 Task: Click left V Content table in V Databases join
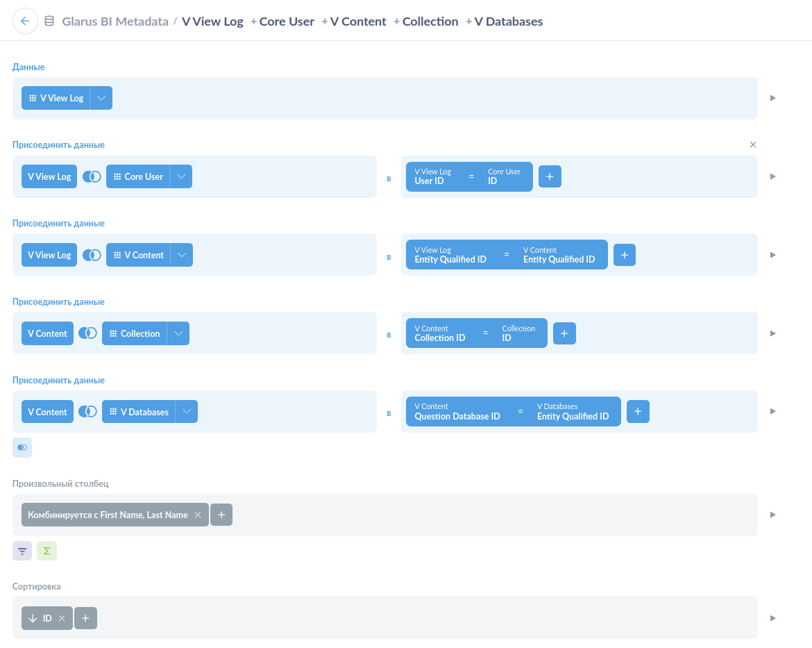tap(47, 412)
